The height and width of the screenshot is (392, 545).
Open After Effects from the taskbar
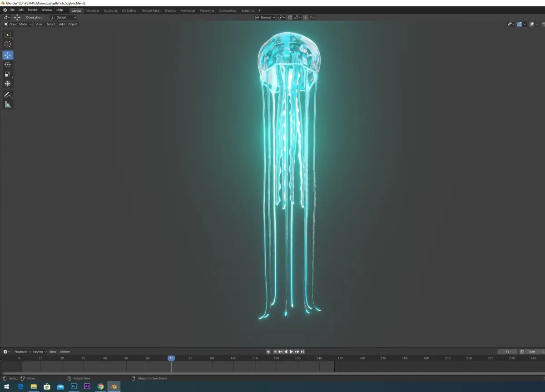click(87, 387)
